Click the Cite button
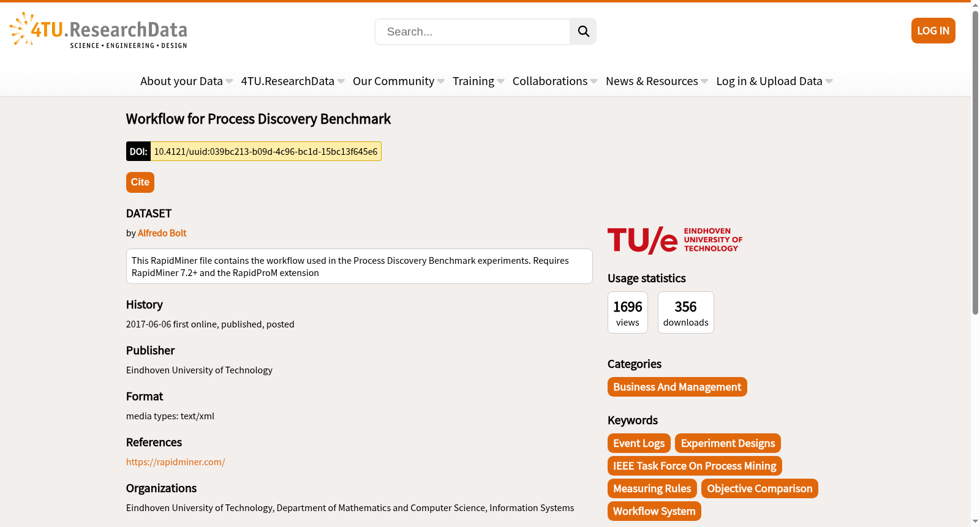 [x=140, y=182]
